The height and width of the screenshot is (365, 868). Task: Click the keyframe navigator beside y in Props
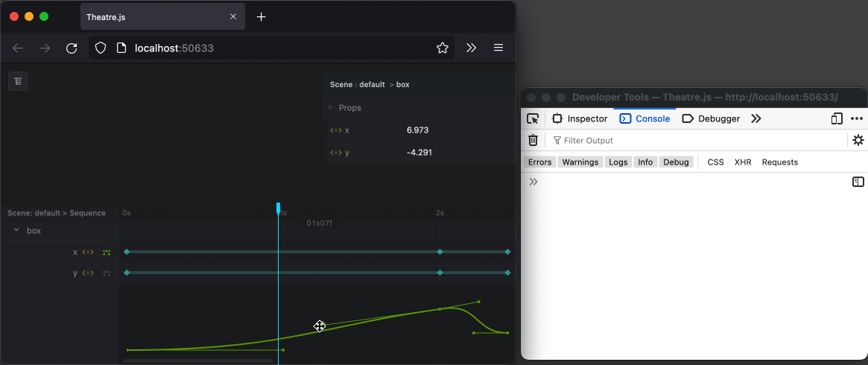[x=335, y=153]
